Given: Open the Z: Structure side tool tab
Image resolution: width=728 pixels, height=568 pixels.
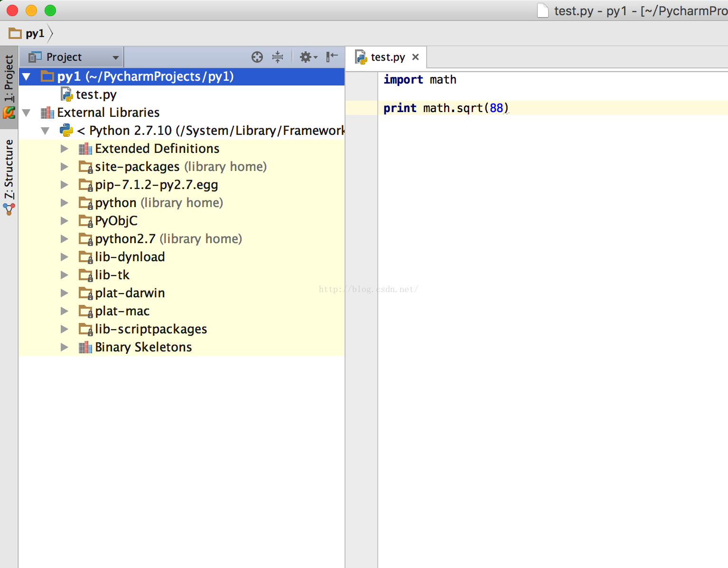Looking at the screenshot, I should click(9, 176).
